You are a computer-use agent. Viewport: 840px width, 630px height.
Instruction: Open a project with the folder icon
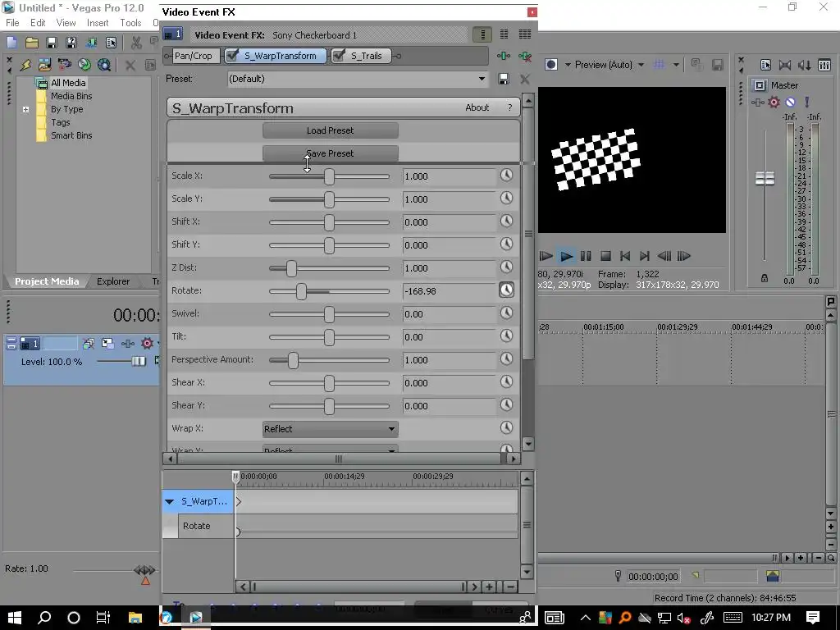[32, 43]
